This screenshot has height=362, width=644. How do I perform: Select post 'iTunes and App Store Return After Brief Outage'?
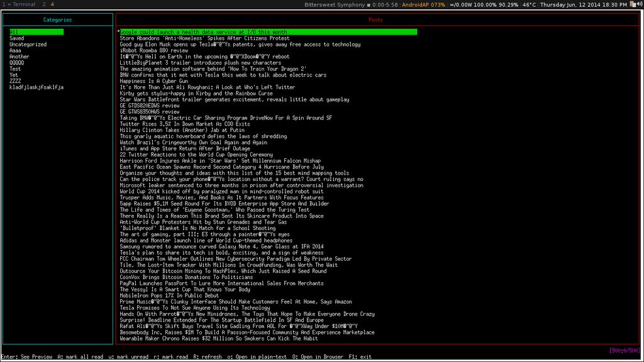point(185,148)
